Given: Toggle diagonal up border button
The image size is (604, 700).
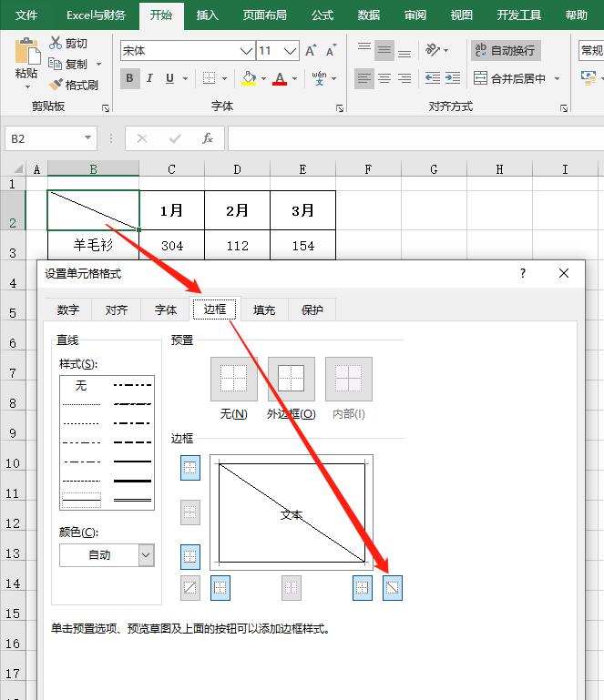Looking at the screenshot, I should click(190, 588).
